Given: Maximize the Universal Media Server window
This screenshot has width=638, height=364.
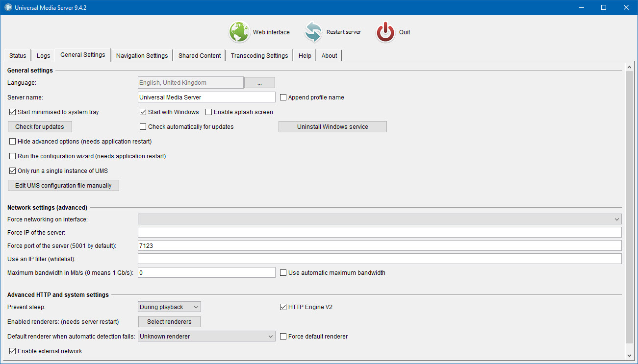Looking at the screenshot, I should [x=604, y=7].
